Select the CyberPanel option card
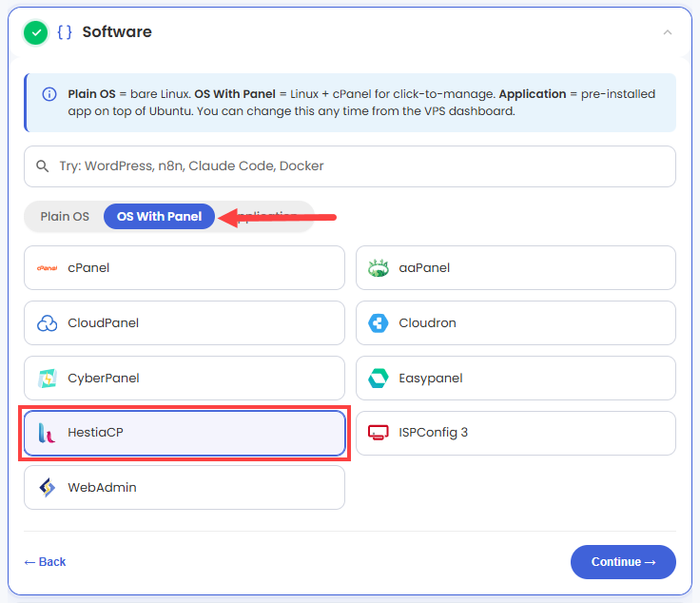The height and width of the screenshot is (603, 700). click(185, 378)
